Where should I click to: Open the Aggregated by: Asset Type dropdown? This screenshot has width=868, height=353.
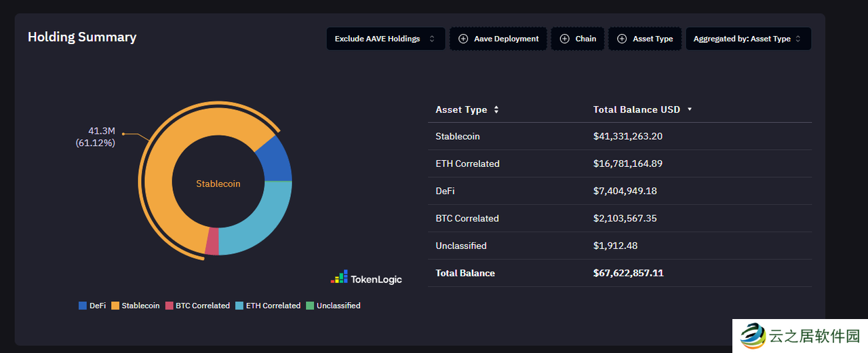[x=748, y=39]
